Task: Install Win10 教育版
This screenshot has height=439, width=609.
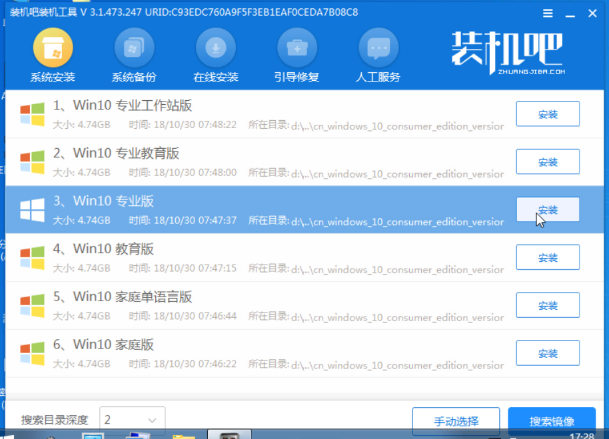Action: click(x=547, y=257)
